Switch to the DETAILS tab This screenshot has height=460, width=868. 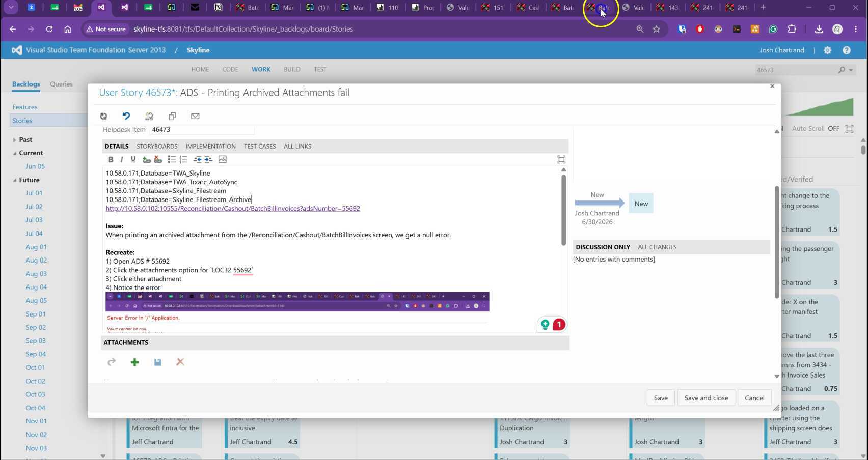tap(117, 147)
